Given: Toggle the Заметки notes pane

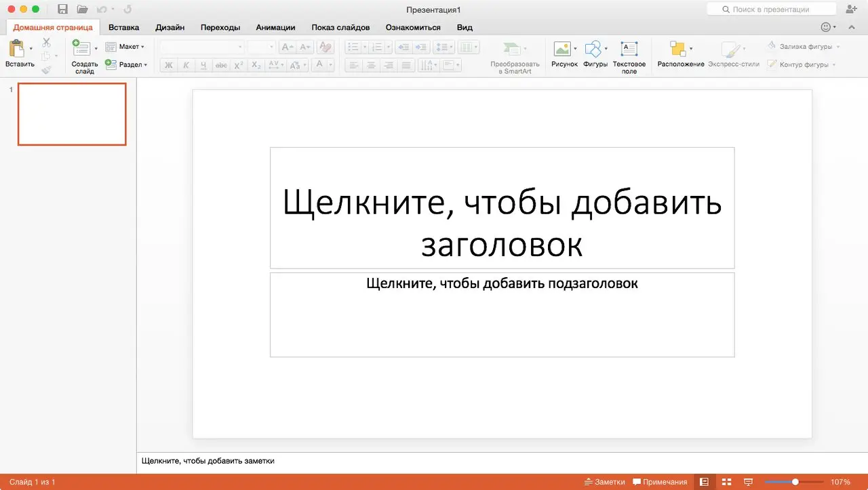Looking at the screenshot, I should (x=604, y=482).
